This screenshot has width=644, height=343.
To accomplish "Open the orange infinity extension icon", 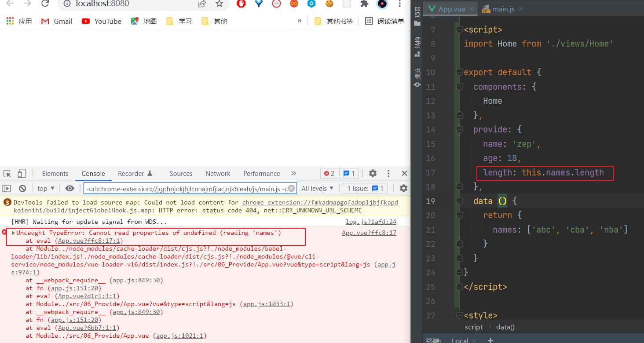I will [294, 4].
